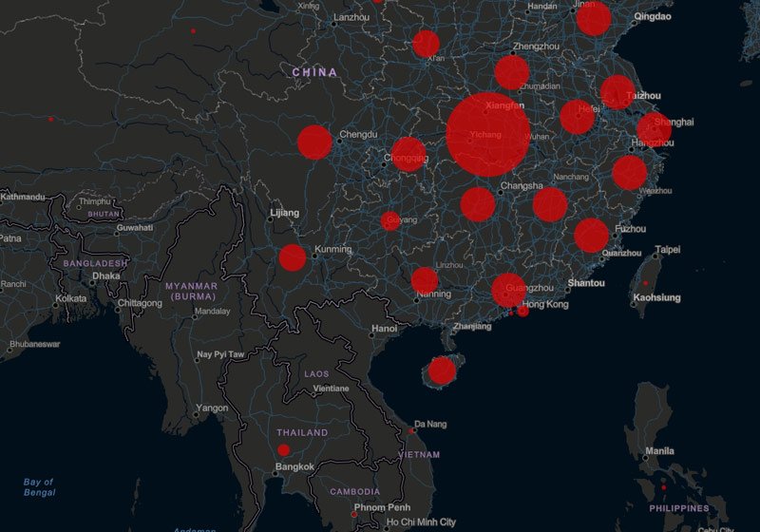
Task: Select the red circle at Xi'an
Action: tap(427, 44)
